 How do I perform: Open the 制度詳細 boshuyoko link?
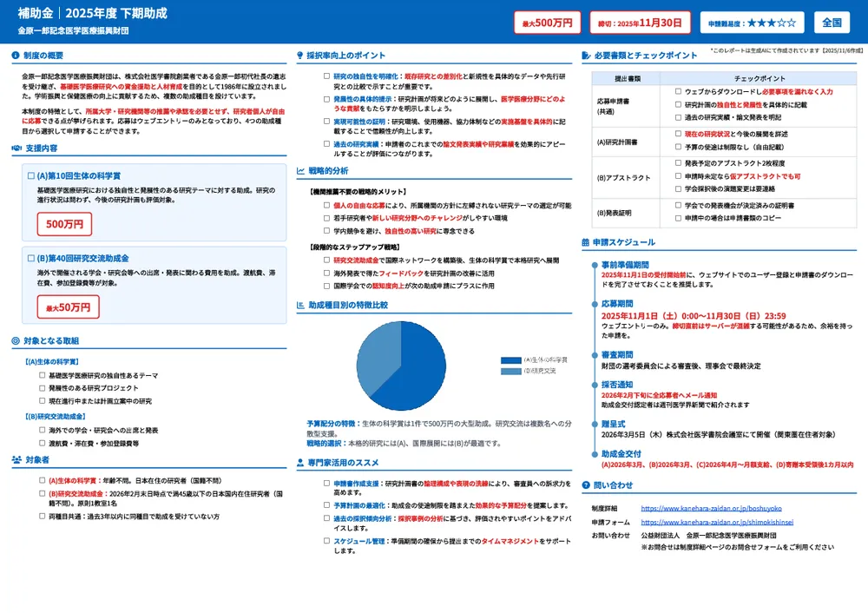712,509
